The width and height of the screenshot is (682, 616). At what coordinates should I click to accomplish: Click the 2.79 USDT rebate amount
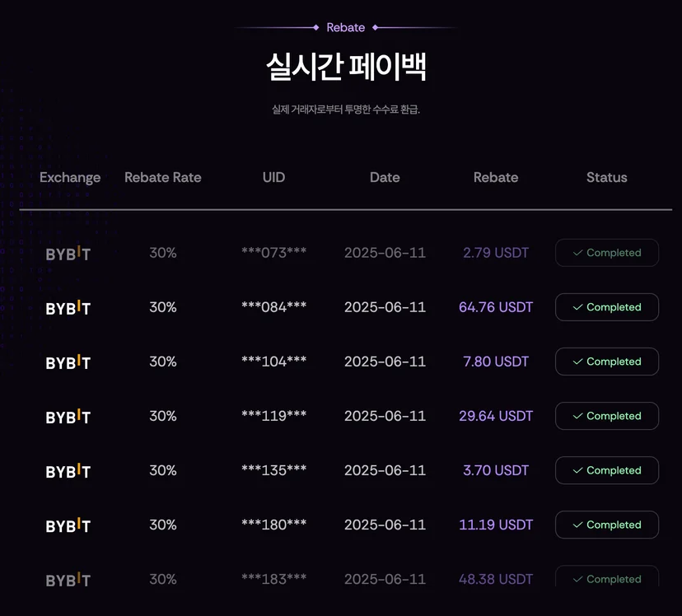pyautogui.click(x=496, y=253)
